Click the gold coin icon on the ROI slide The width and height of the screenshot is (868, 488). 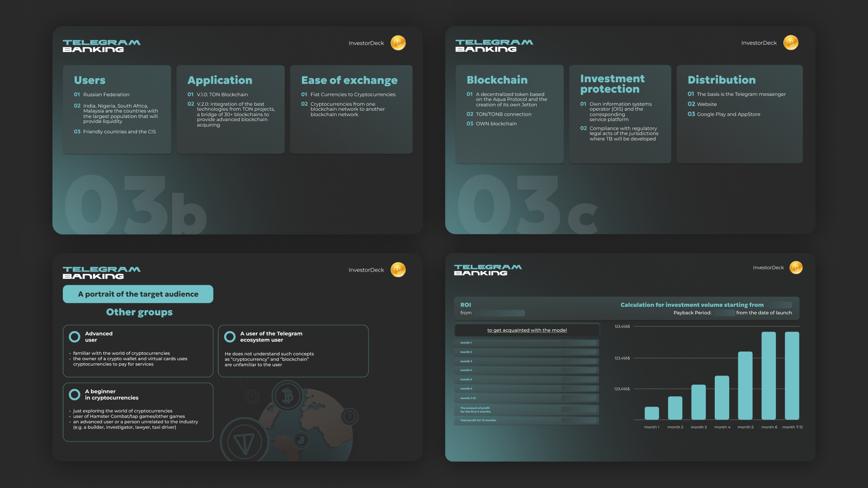click(796, 267)
